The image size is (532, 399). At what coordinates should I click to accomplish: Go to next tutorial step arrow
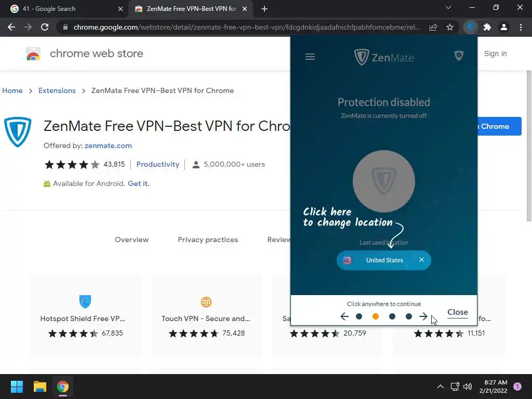[423, 316]
